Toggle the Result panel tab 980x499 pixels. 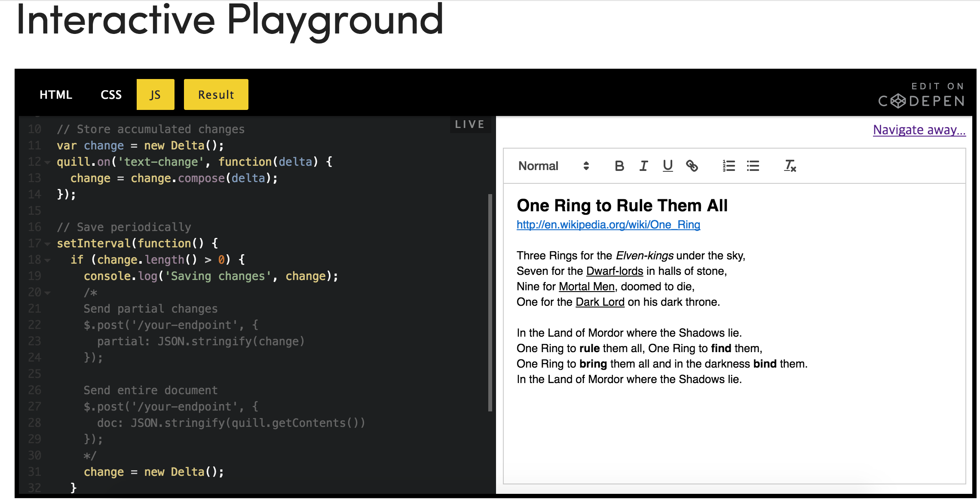click(216, 94)
